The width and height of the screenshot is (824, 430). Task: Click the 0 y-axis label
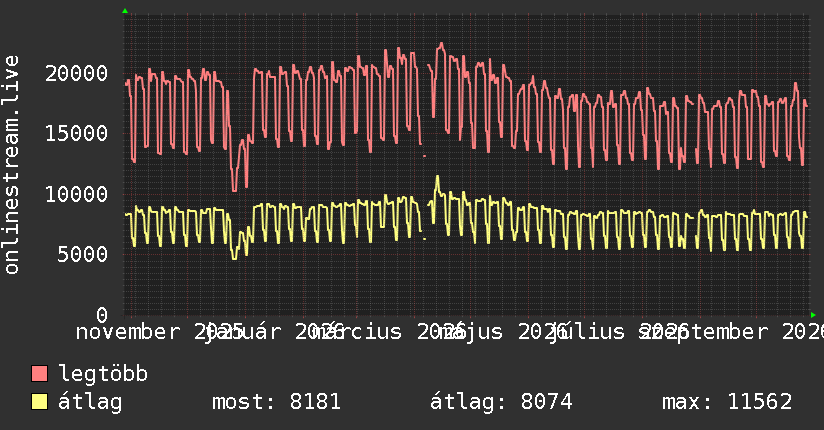(102, 315)
